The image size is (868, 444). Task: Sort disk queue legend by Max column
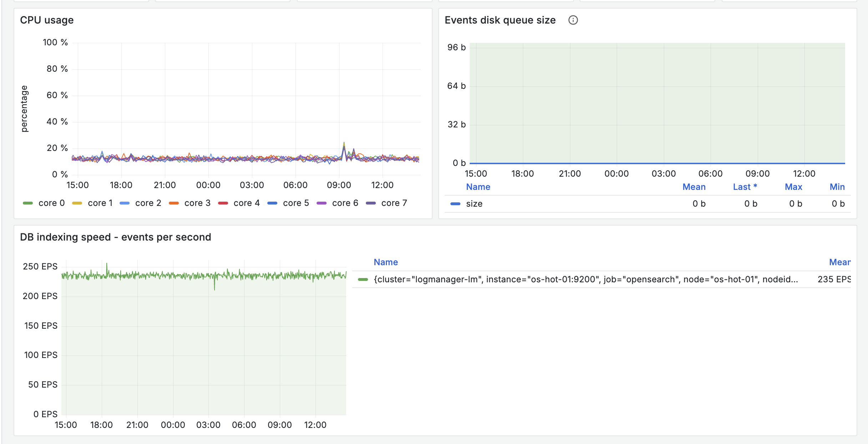click(793, 187)
